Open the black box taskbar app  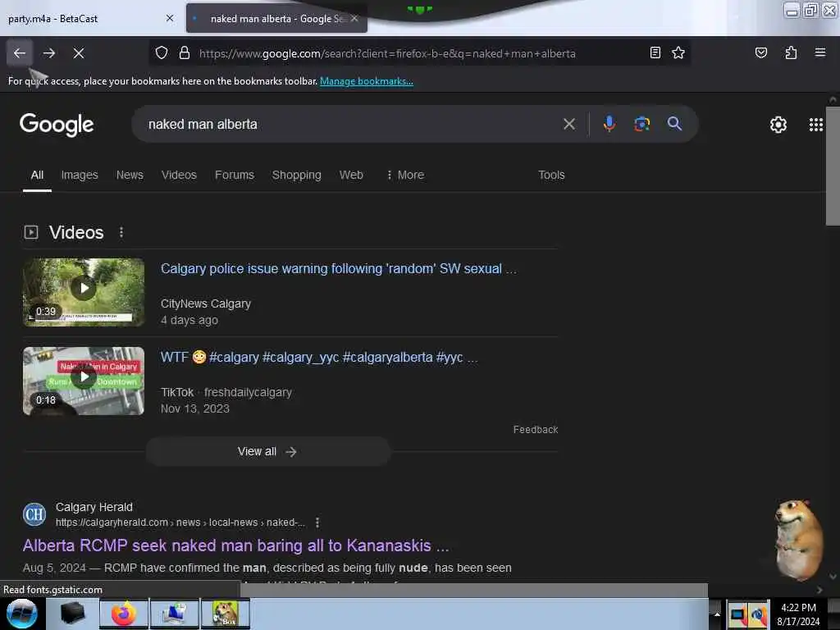tap(72, 614)
